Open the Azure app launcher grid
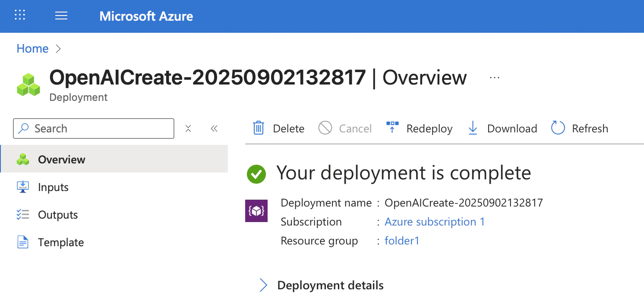The image size is (644, 307). click(19, 15)
